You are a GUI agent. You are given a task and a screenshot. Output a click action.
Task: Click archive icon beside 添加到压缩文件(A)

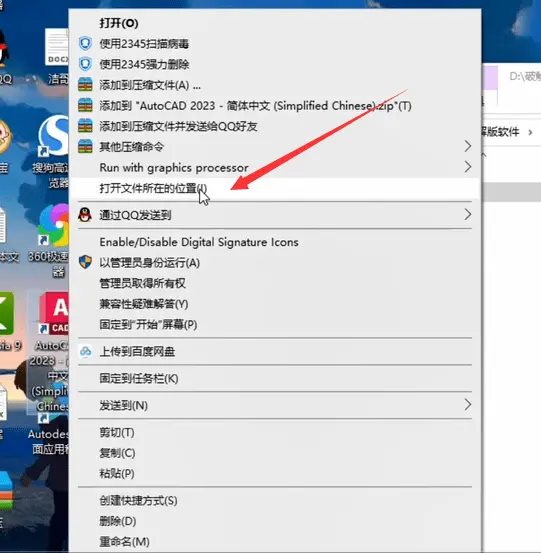[85, 85]
